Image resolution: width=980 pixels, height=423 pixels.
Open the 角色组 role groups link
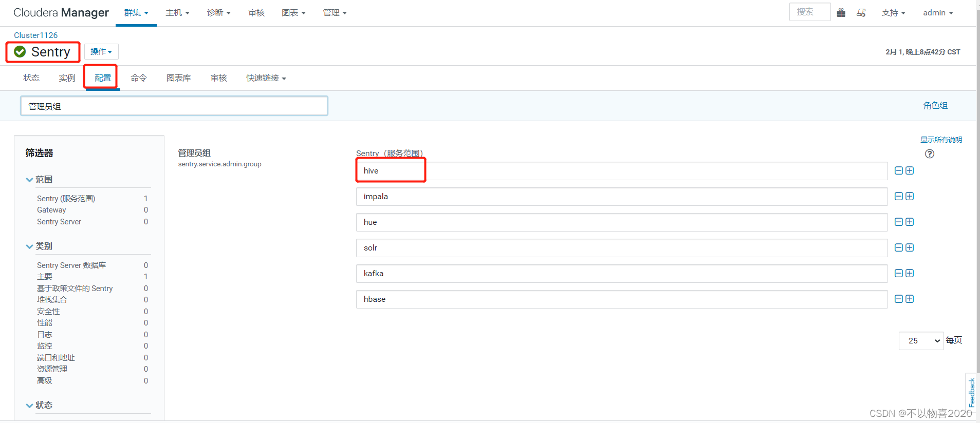pos(936,105)
